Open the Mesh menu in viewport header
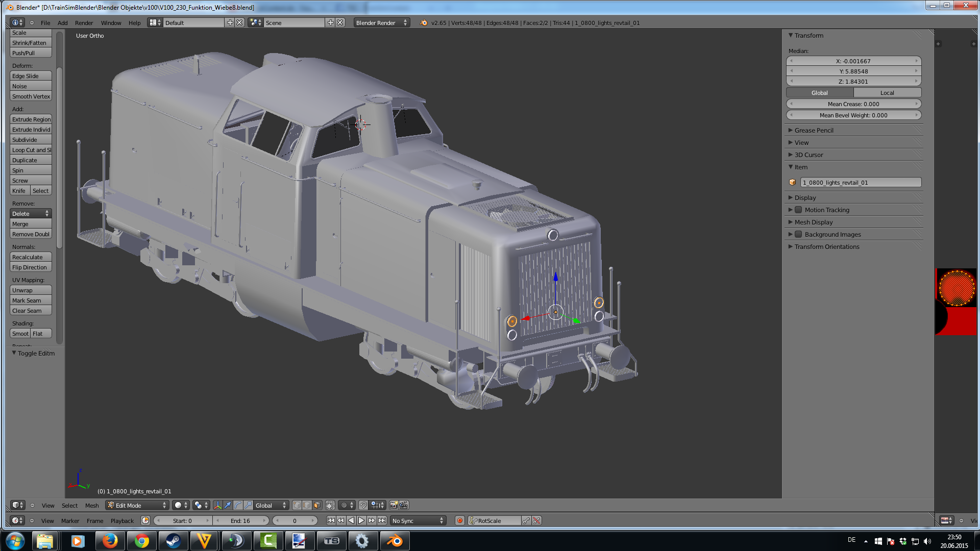Viewport: 980px width, 551px height. [92, 505]
